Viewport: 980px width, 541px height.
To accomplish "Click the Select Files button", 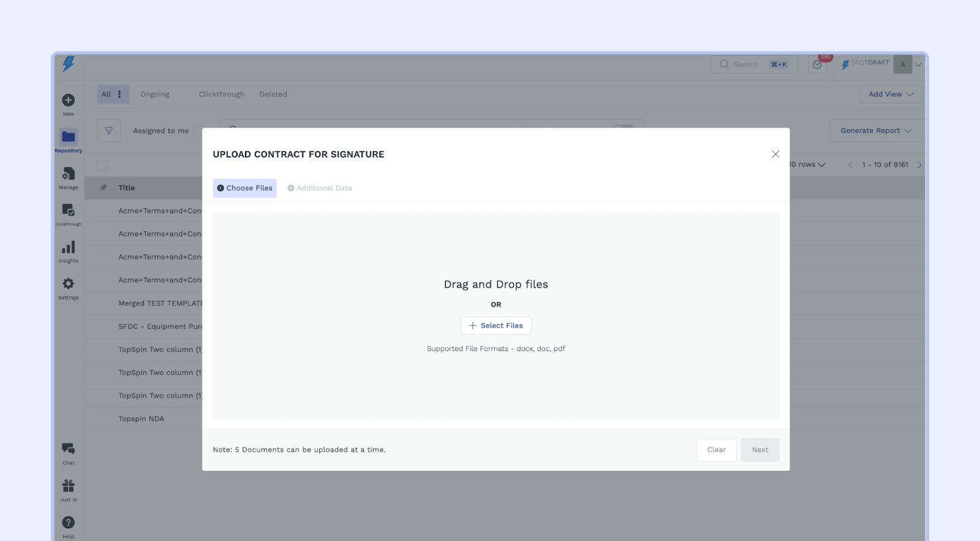I will [x=496, y=325].
